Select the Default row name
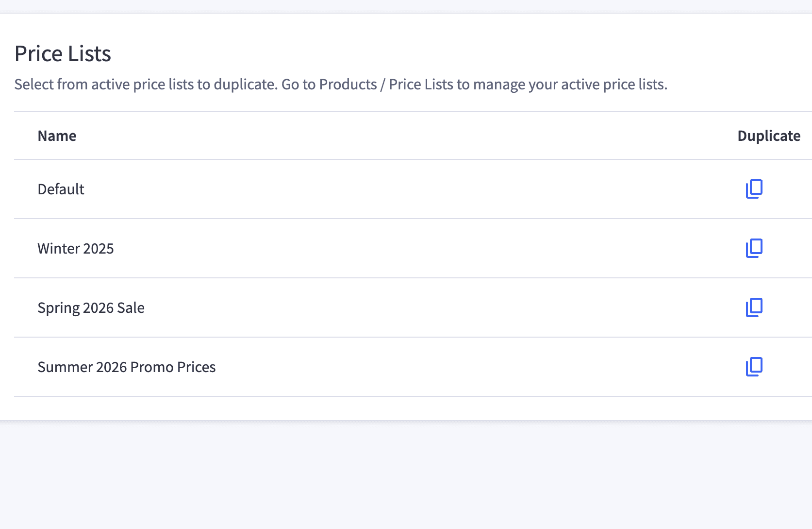This screenshot has width=812, height=529. 61,189
